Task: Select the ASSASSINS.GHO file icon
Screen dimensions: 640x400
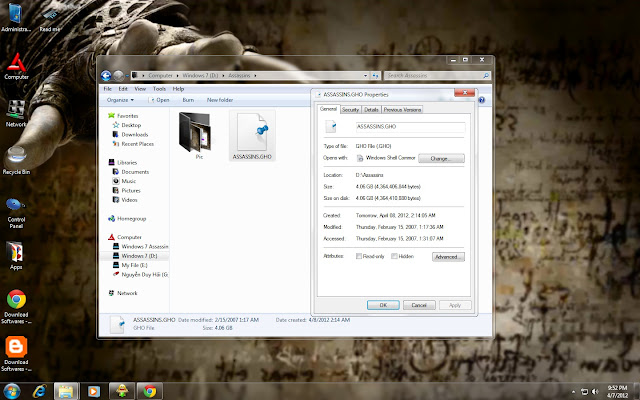Action: pyautogui.click(x=252, y=136)
